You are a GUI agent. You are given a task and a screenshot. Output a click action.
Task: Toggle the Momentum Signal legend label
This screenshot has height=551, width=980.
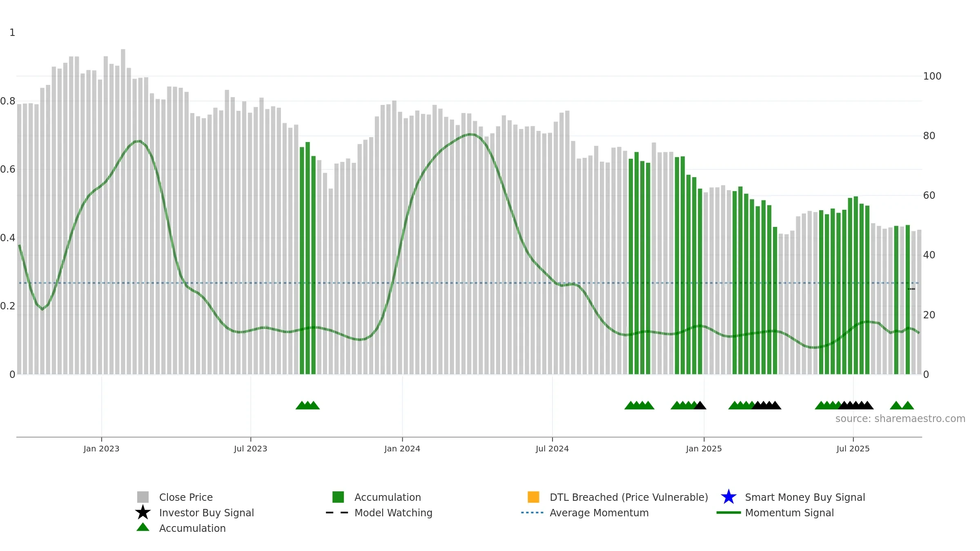pyautogui.click(x=789, y=513)
